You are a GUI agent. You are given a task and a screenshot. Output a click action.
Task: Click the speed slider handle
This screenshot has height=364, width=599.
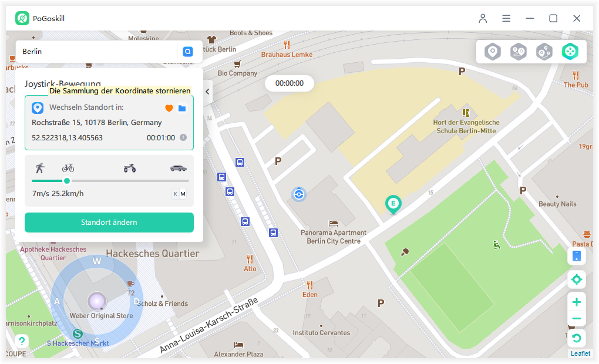point(67,181)
